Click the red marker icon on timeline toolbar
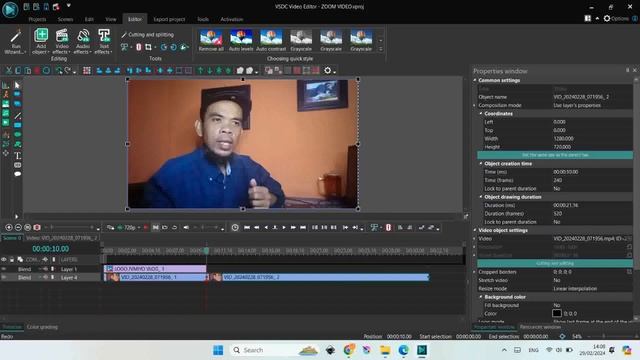This screenshot has height=360, width=640. tap(388, 227)
